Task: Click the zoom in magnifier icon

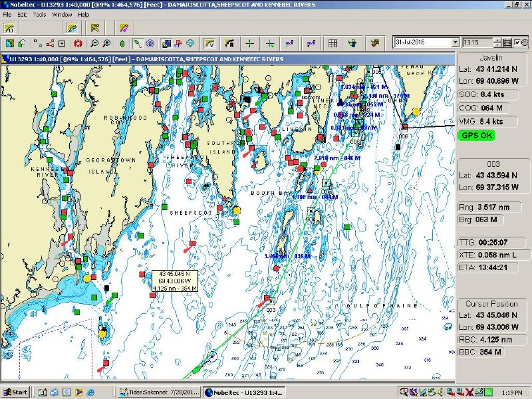Action: point(106,43)
